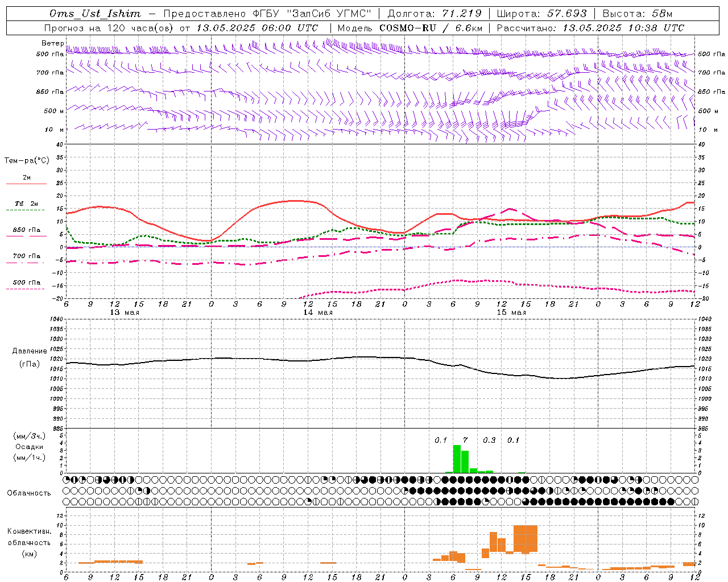Click the 13 мая date label
This screenshot has width=728, height=582.
[x=125, y=313]
